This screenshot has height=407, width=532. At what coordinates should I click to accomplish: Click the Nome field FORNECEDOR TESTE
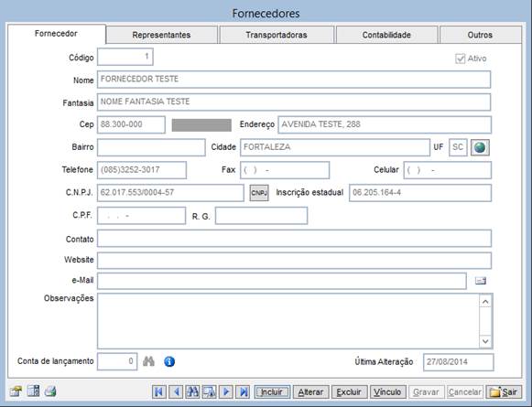(294, 80)
